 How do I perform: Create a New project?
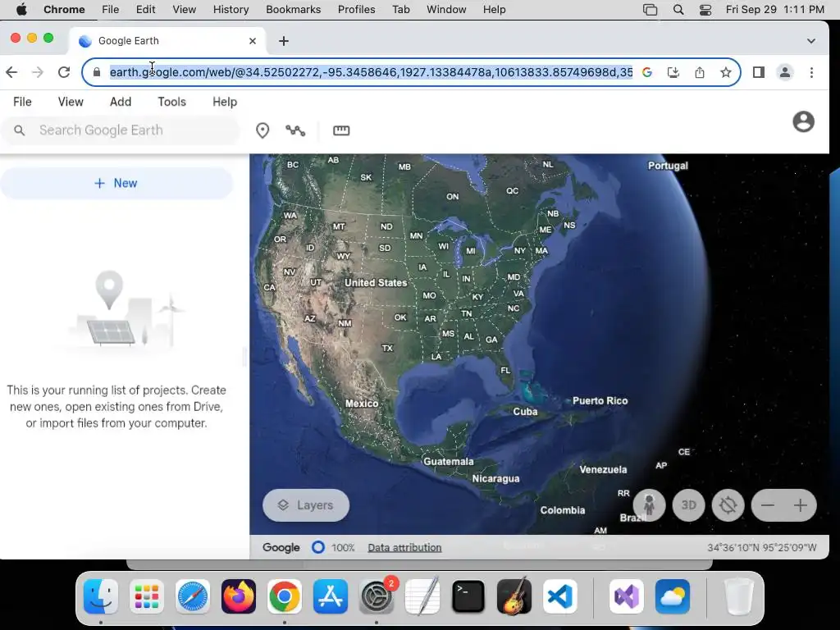click(x=116, y=183)
